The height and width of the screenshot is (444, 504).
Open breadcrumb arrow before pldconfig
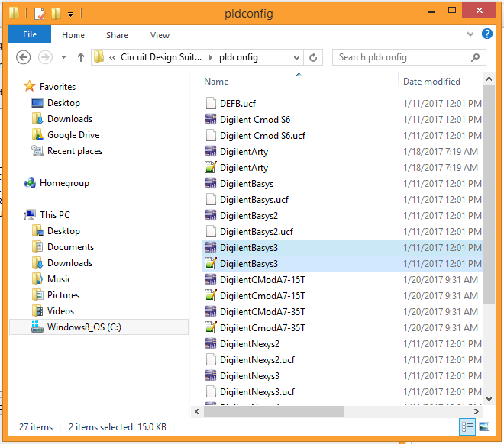coord(211,57)
